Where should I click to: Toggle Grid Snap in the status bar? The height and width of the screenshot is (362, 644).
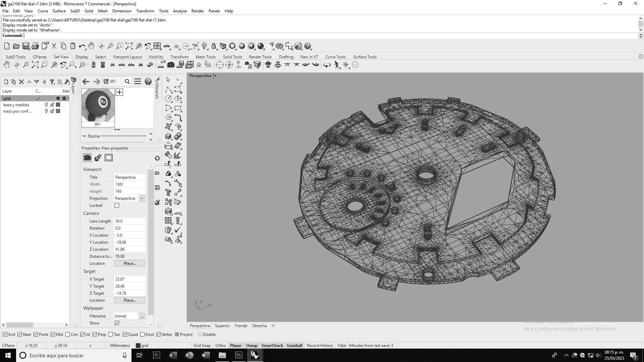coord(202,346)
